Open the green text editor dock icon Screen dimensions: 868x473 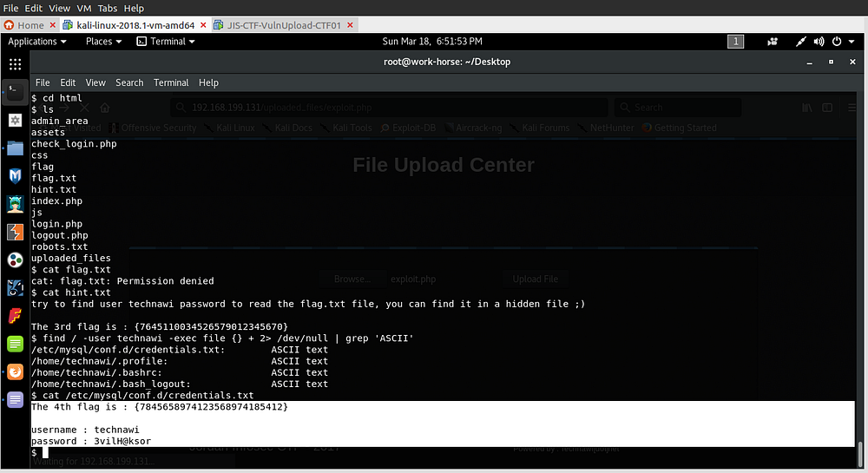[x=15, y=344]
